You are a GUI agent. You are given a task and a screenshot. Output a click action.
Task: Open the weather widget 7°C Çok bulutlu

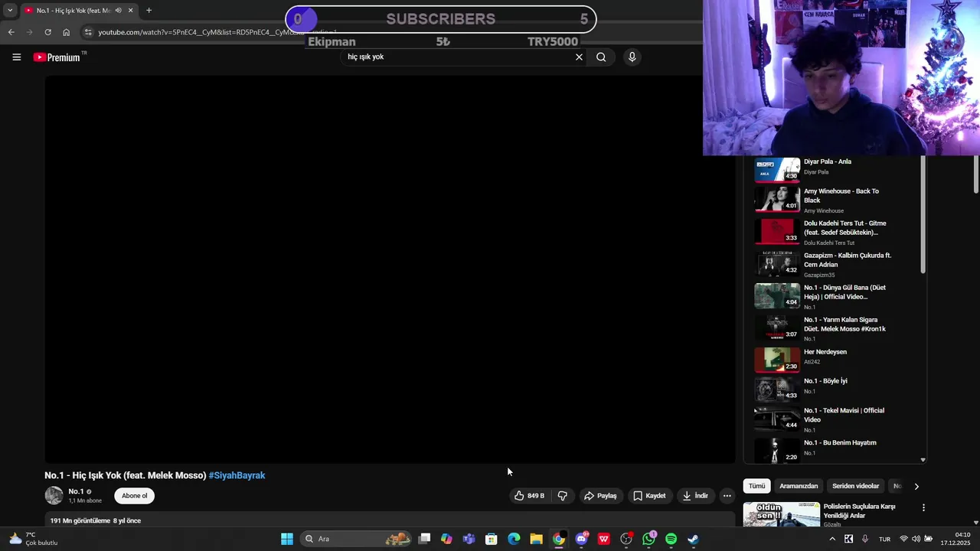tap(32, 539)
